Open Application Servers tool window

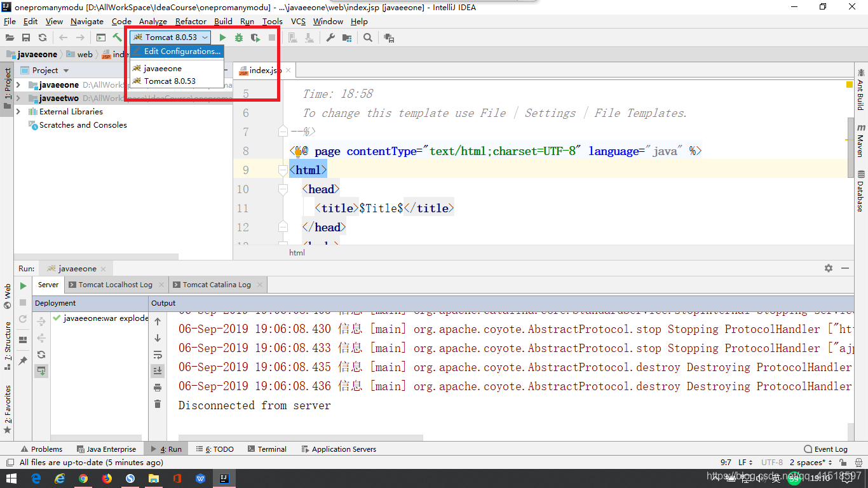coord(339,449)
